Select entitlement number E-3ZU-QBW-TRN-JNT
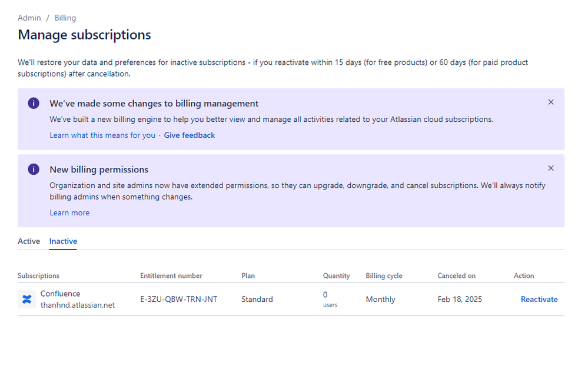The image size is (588, 392). (178, 299)
